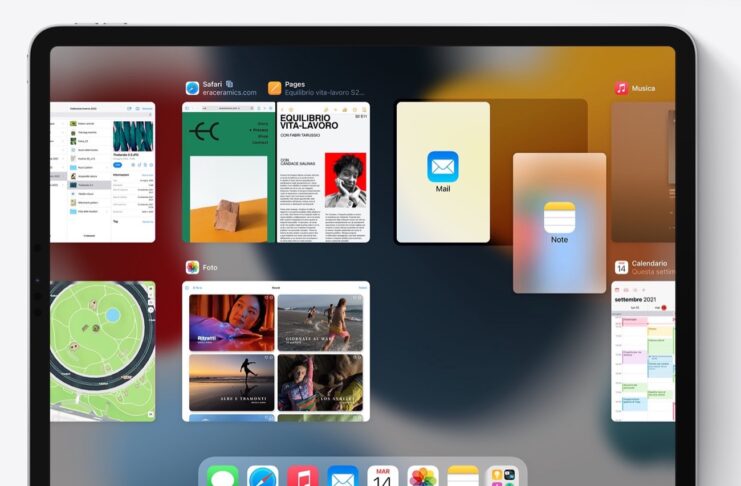This screenshot has width=741, height=486.
Task: Switch to the Maps app card
Action: tap(103, 351)
